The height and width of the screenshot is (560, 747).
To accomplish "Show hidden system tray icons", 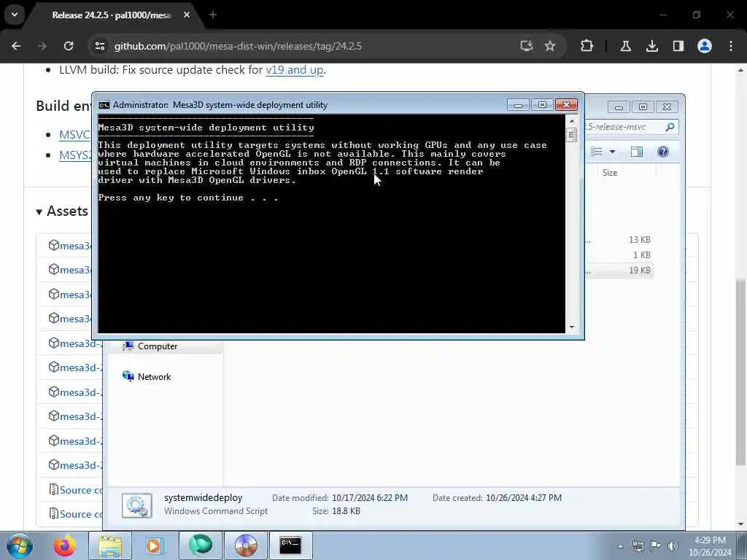I will [x=620, y=546].
